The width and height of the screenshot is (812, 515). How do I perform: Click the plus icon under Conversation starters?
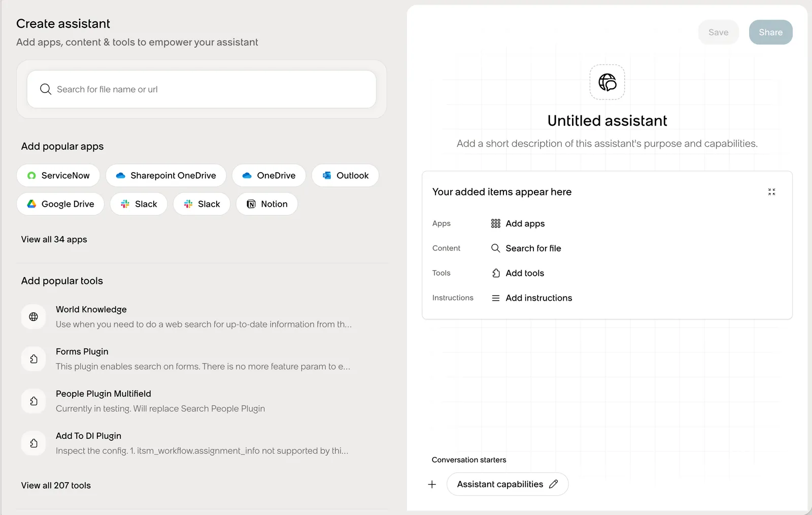(x=432, y=485)
